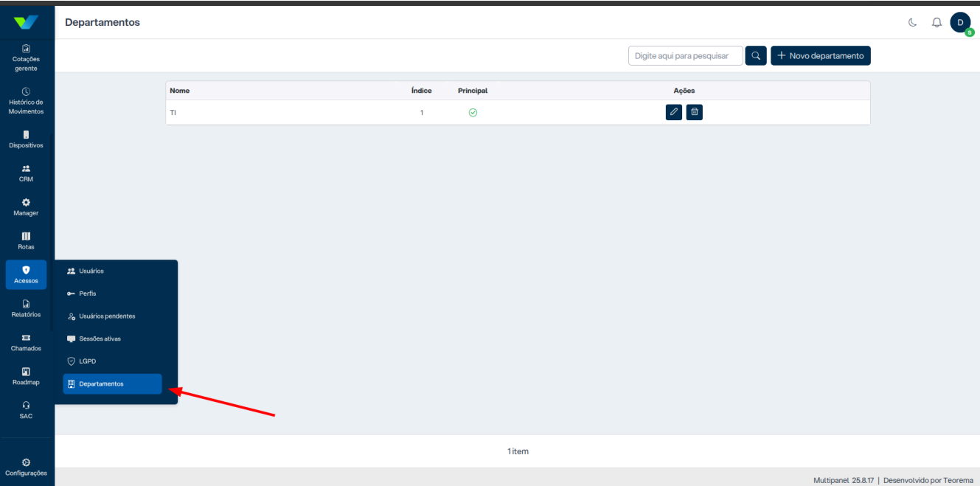Screen dimensions: 980x486
Task: Open Roadmap in the sidebar
Action: point(26,377)
